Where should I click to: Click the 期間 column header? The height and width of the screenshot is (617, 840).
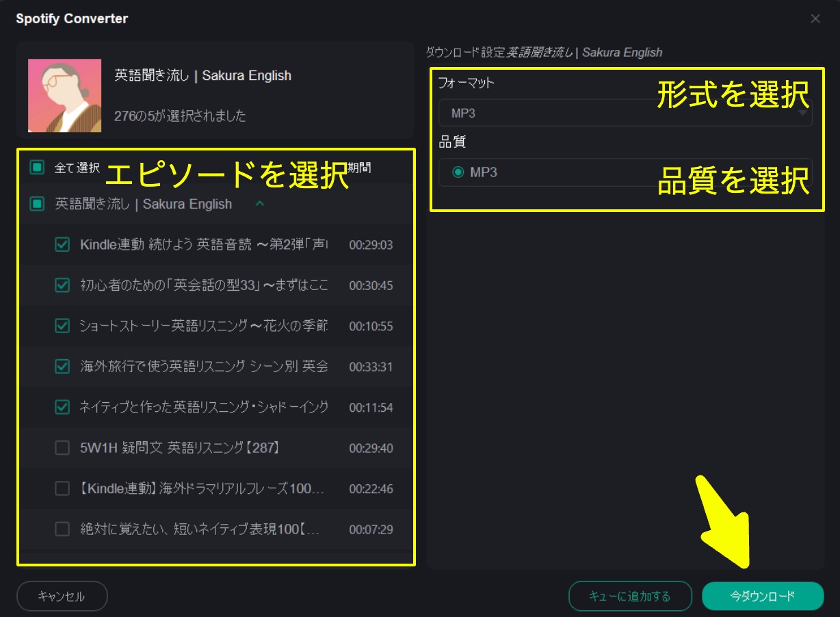click(x=360, y=168)
